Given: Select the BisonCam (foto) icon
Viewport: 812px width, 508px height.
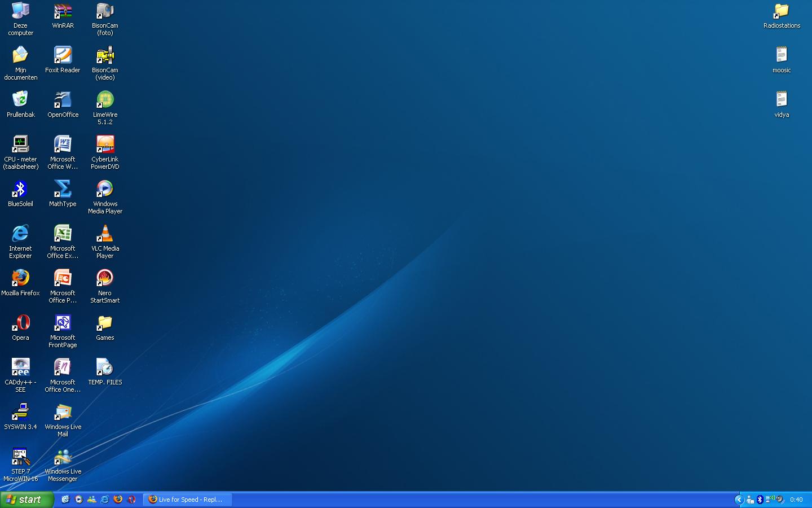Looking at the screenshot, I should coord(105,19).
